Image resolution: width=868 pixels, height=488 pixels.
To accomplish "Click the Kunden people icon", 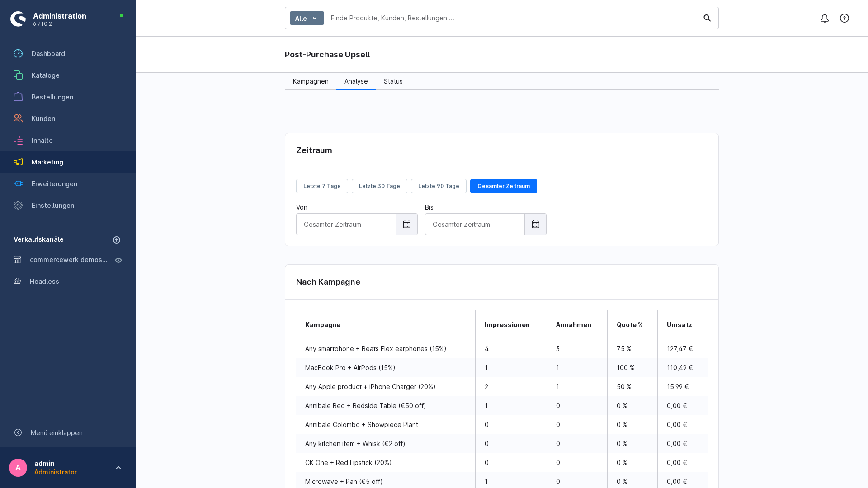I will [18, 119].
